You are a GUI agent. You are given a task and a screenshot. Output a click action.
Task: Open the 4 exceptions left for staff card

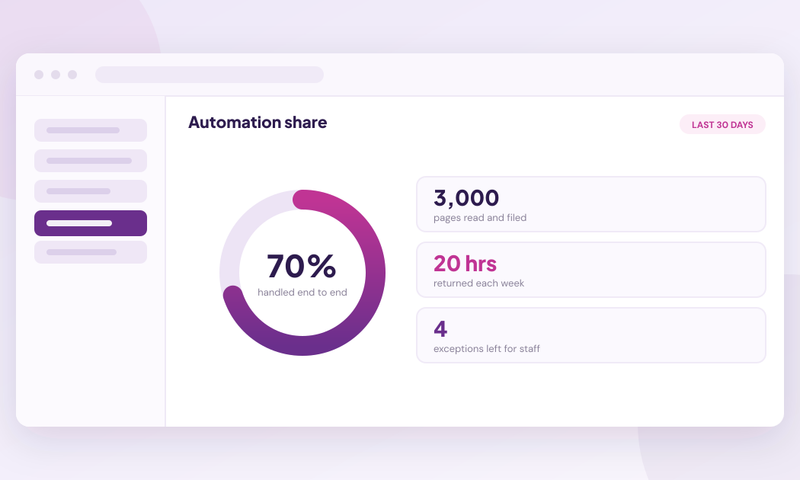(x=591, y=335)
